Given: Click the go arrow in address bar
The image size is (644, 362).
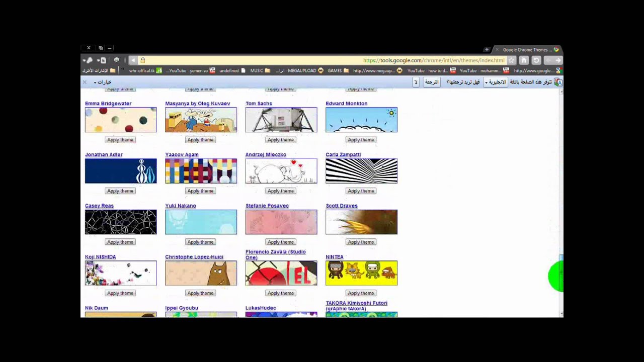Looking at the screenshot, I should (133, 60).
